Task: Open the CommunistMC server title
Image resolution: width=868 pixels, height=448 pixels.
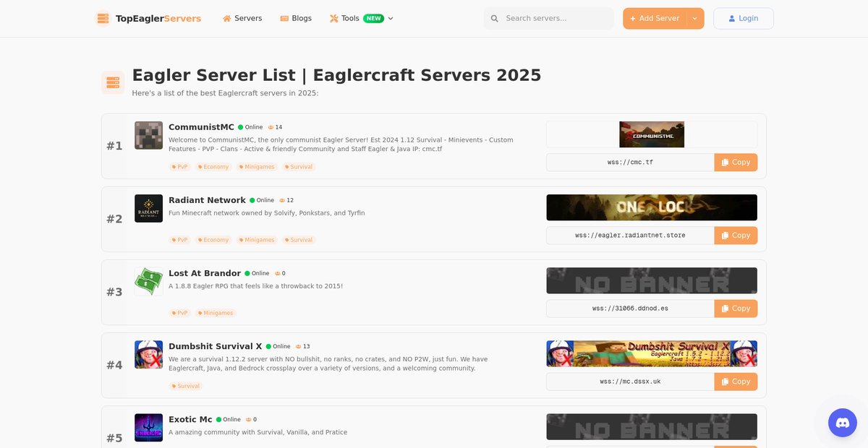Action: (x=201, y=127)
